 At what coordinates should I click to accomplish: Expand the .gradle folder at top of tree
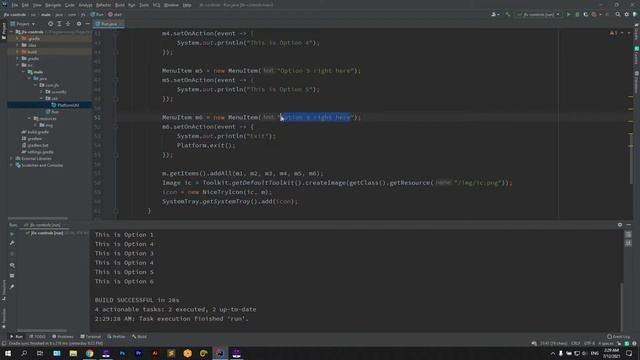coord(18,38)
